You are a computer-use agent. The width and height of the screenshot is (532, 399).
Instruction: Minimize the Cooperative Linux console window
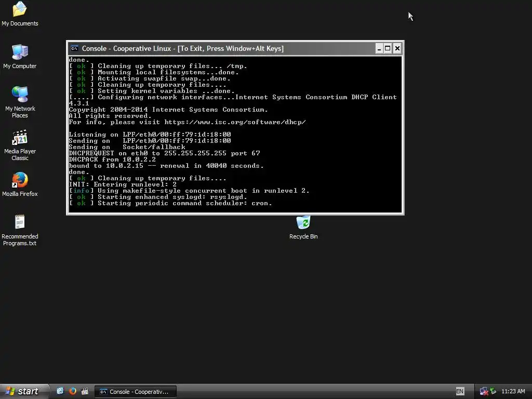coord(379,48)
